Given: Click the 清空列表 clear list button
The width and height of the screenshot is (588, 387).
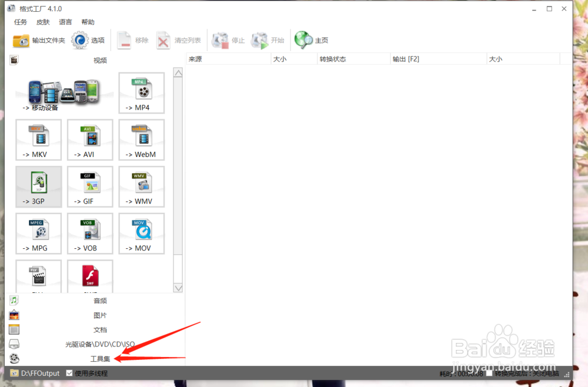Looking at the screenshot, I should 179,40.
